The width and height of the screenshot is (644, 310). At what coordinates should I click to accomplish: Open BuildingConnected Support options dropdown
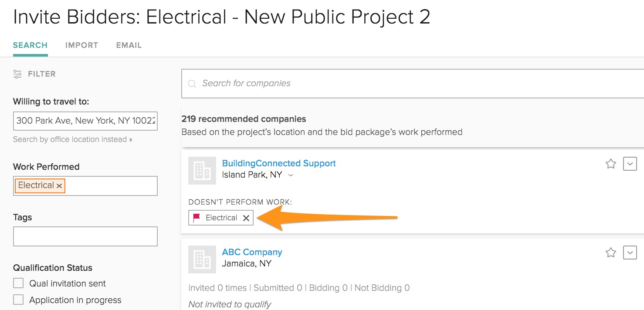click(630, 164)
